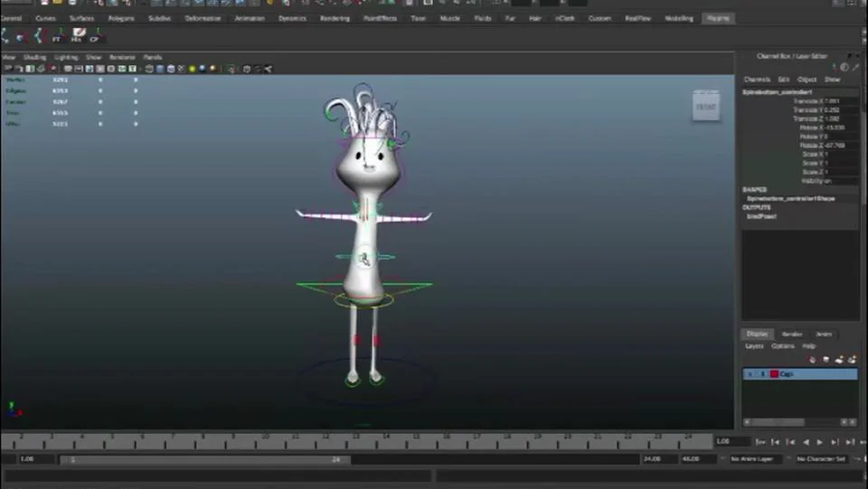Toggle wireframe cube icon in viewport toolbar
This screenshot has height=489, width=868.
(149, 69)
